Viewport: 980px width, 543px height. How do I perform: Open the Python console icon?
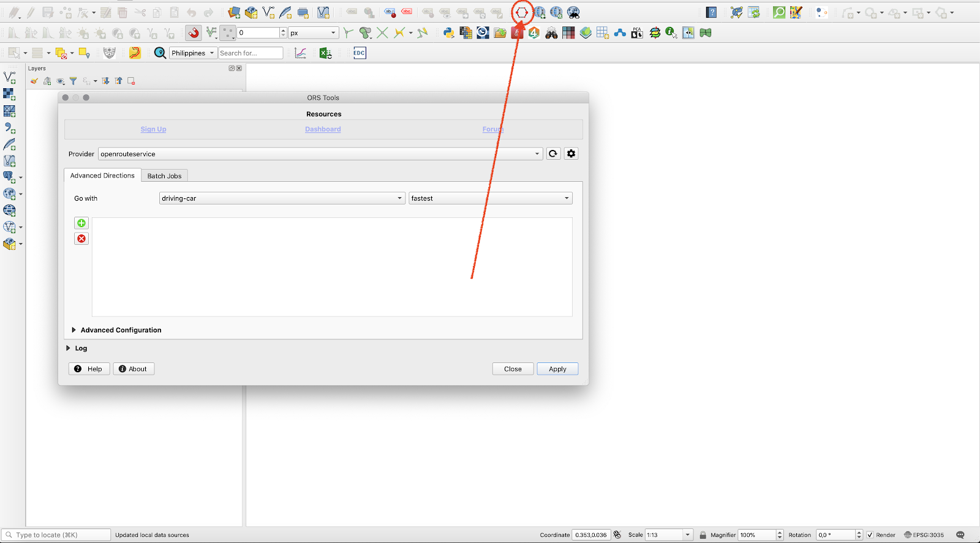click(448, 33)
